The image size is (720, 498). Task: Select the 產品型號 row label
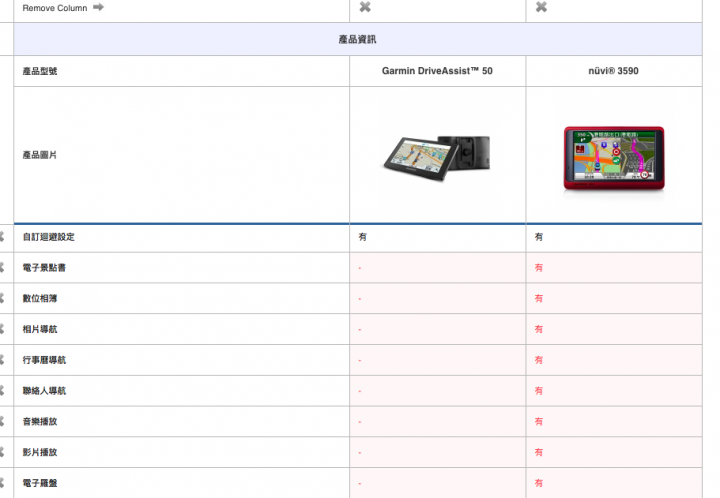coord(40,71)
